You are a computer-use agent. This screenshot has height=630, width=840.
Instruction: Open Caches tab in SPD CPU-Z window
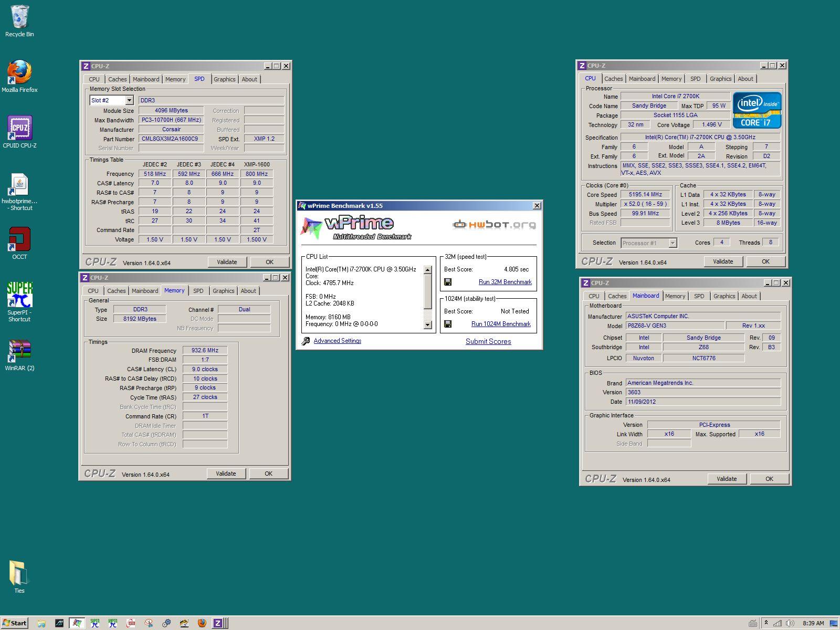coord(117,79)
